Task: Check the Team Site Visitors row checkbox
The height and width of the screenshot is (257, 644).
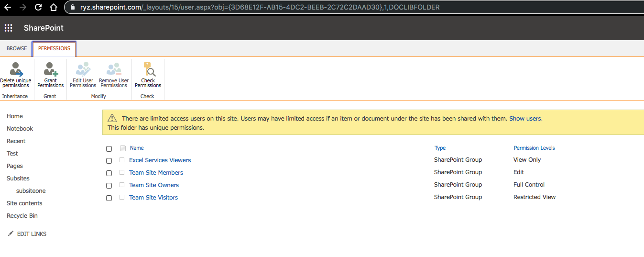Action: tap(109, 198)
